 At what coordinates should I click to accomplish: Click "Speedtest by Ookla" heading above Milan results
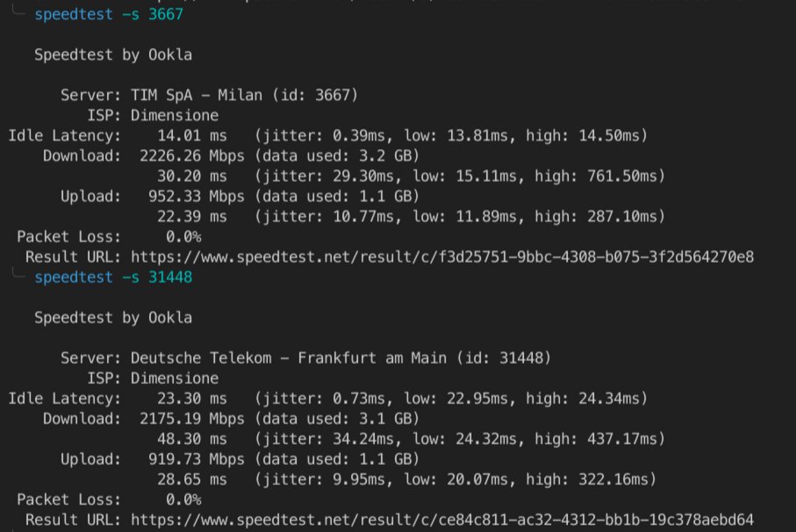113,55
